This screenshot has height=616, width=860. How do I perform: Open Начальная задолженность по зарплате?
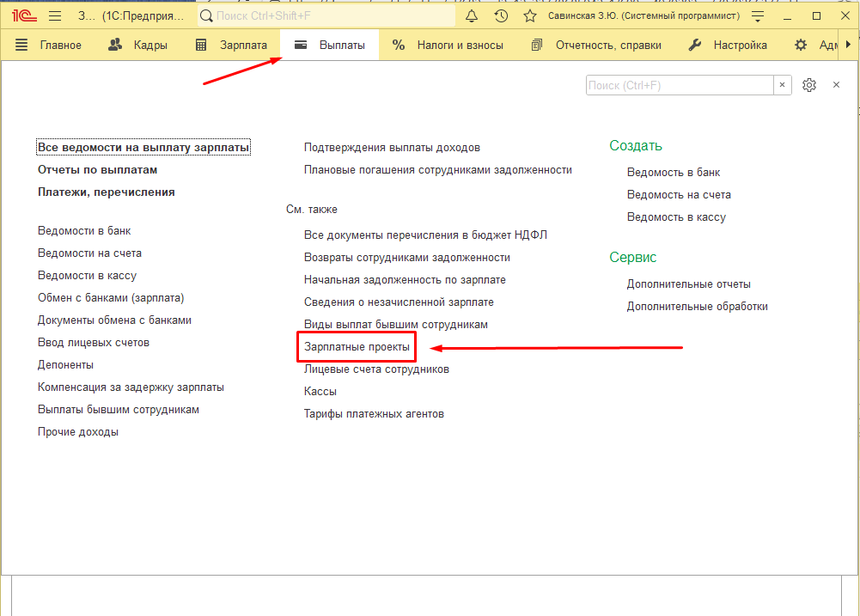tap(406, 280)
